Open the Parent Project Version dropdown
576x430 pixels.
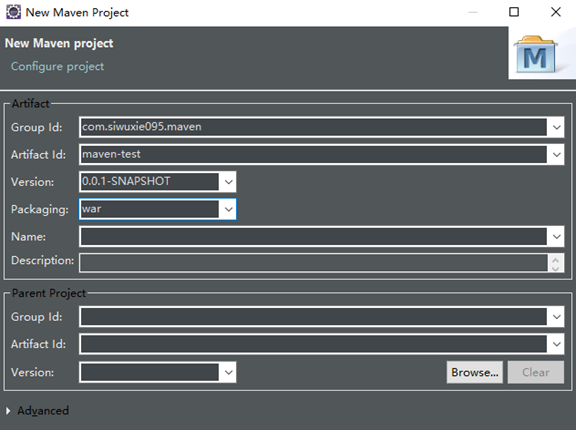228,372
